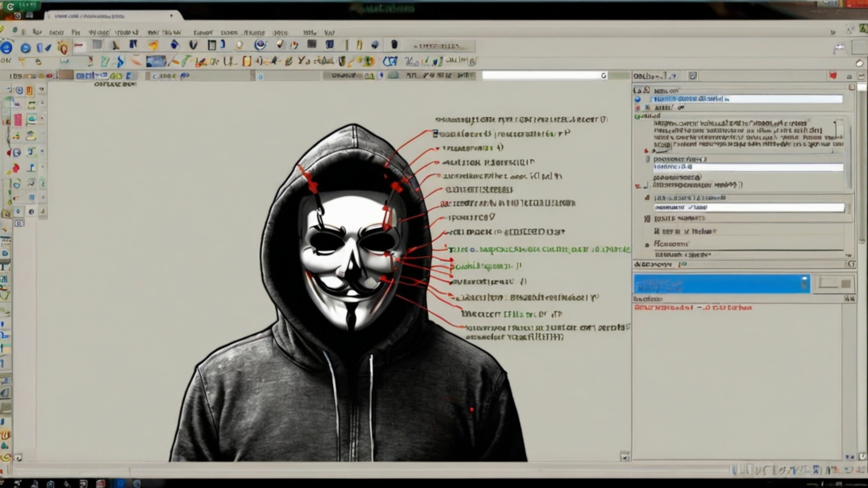Screen dimensions: 868x488
Task: Select the blue diamond tool icon
Action: (x=175, y=45)
